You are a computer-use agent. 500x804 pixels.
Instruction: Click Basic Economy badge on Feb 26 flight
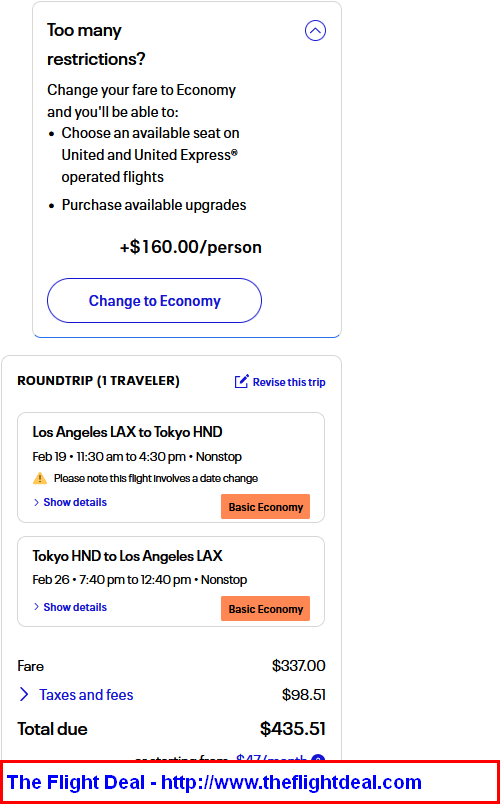point(265,609)
